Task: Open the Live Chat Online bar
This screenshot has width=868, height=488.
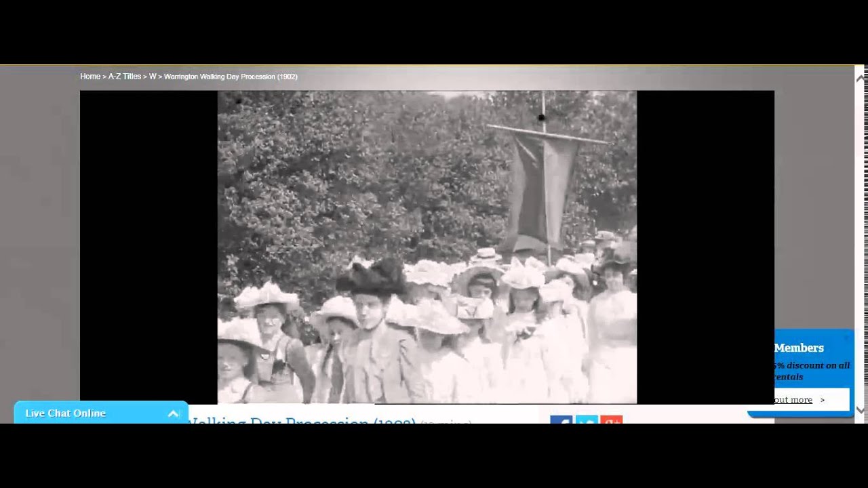Action: (101, 413)
